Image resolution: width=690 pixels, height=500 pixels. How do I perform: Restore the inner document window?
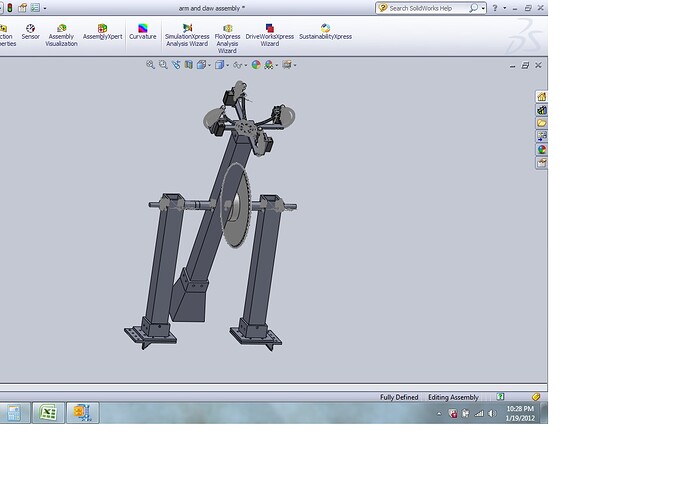pyautogui.click(x=525, y=65)
